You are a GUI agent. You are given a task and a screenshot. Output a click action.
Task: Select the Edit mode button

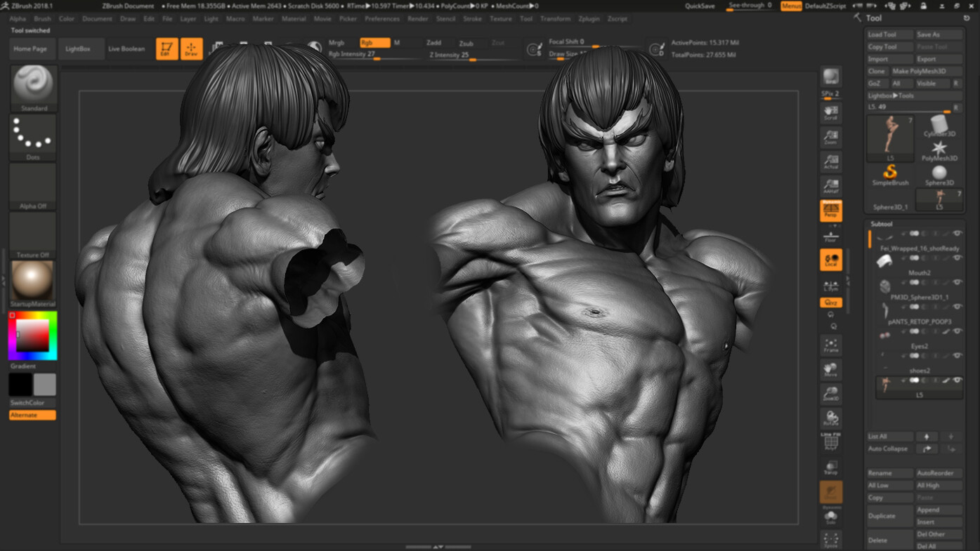(166, 48)
